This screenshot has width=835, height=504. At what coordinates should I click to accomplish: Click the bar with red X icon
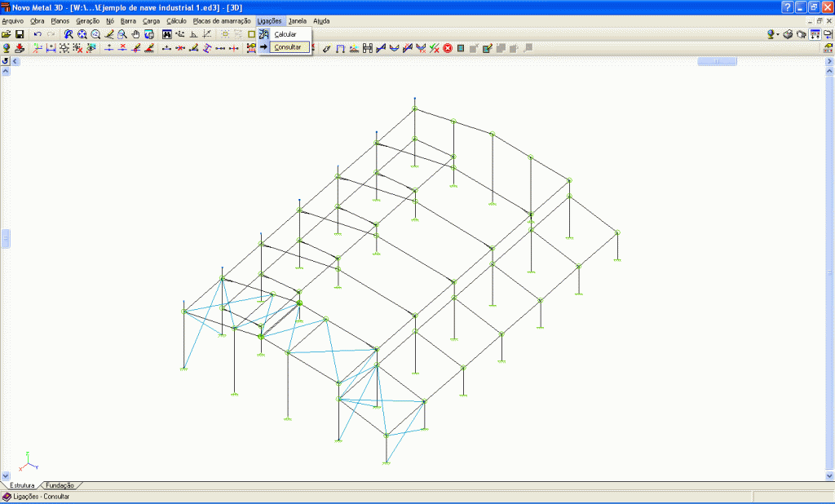click(x=180, y=48)
